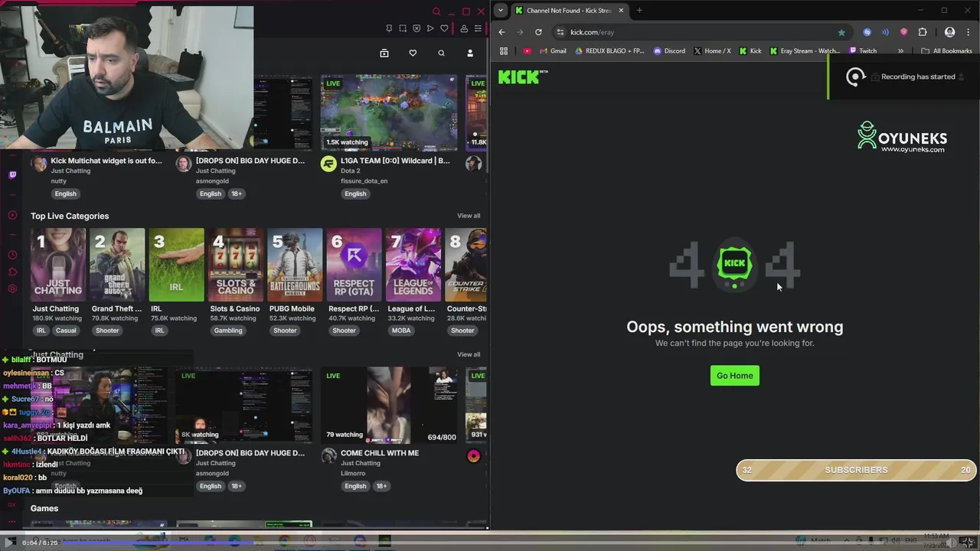Click heart icon in left browser toolbar

(x=443, y=28)
